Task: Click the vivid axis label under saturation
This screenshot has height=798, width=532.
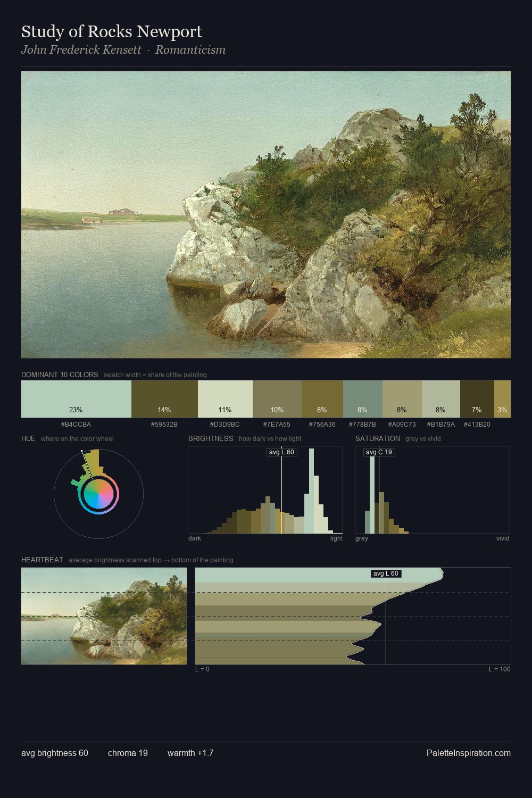Action: [x=503, y=538]
